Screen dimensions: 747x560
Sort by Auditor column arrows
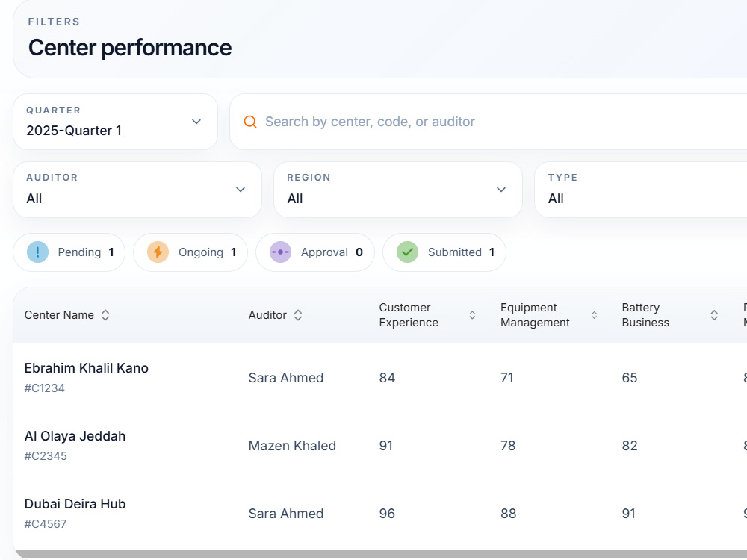tap(298, 315)
